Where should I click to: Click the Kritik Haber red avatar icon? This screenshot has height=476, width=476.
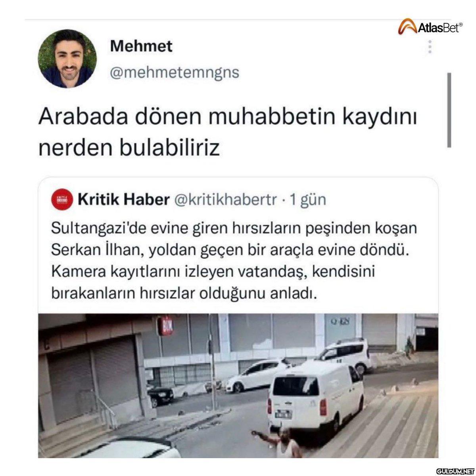pyautogui.click(x=62, y=200)
